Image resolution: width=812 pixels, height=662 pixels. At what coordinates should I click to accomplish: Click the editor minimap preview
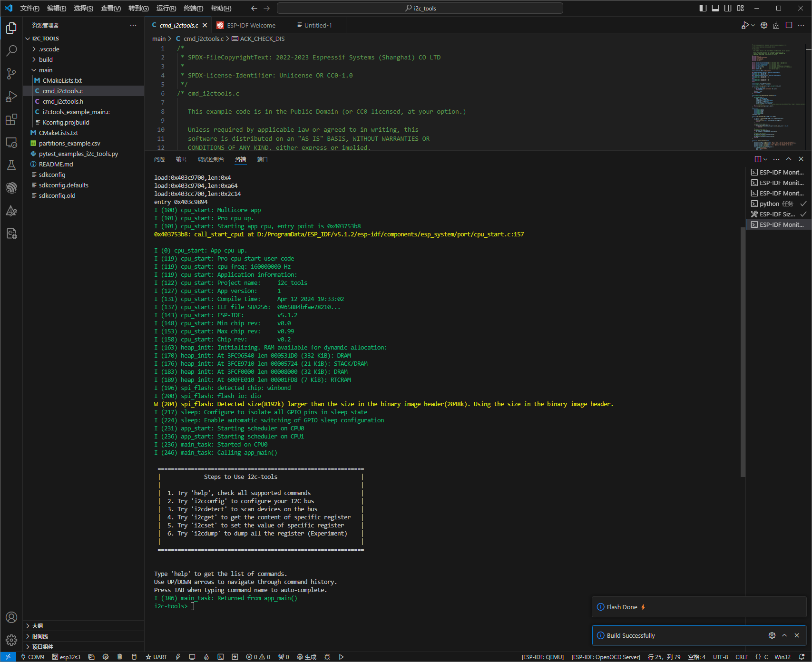779,97
